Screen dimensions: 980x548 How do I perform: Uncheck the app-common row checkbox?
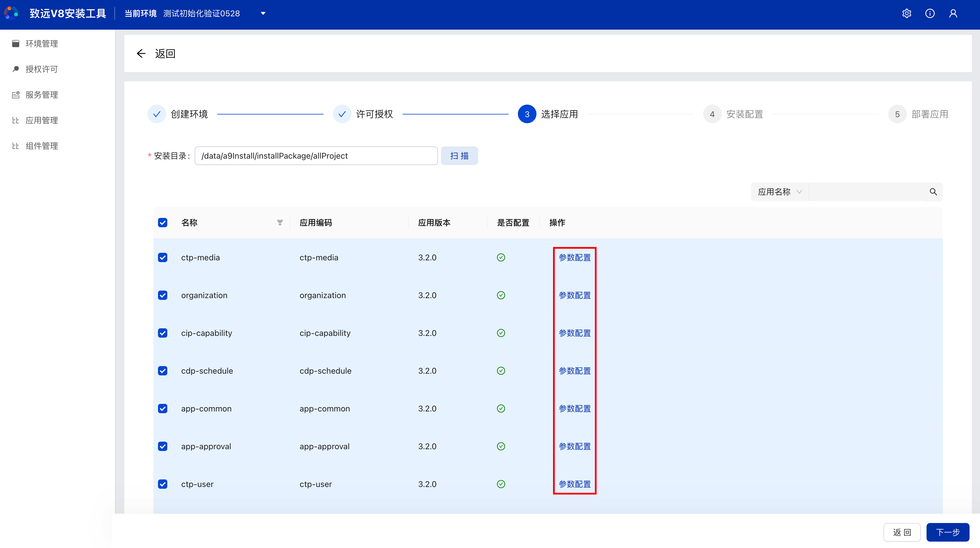pyautogui.click(x=162, y=408)
